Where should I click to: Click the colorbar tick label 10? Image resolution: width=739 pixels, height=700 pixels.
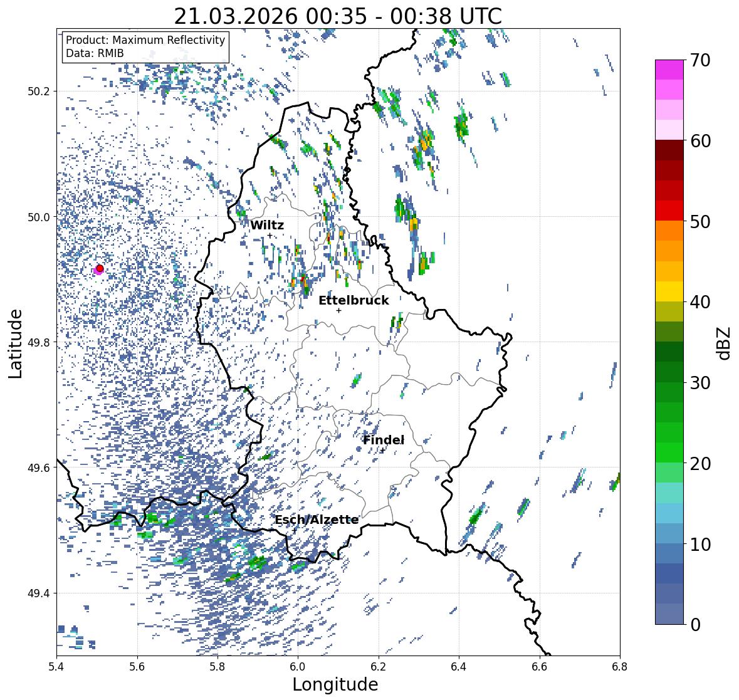pos(700,544)
